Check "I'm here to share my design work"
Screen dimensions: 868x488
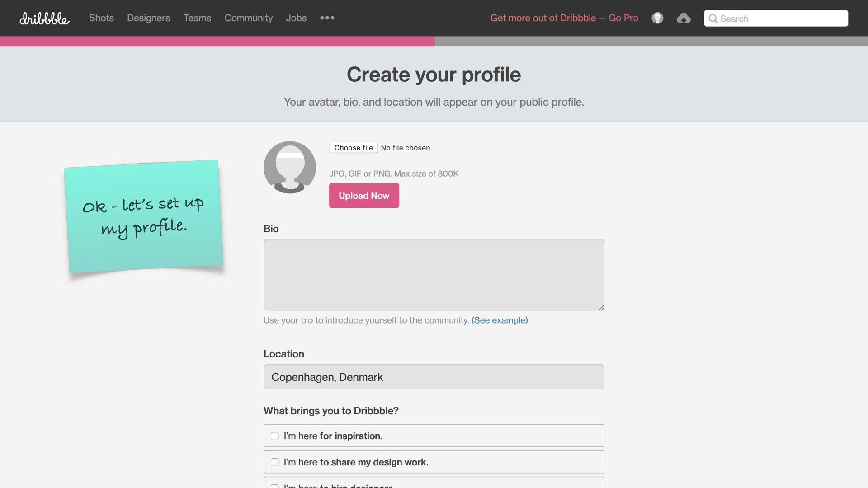(x=275, y=462)
